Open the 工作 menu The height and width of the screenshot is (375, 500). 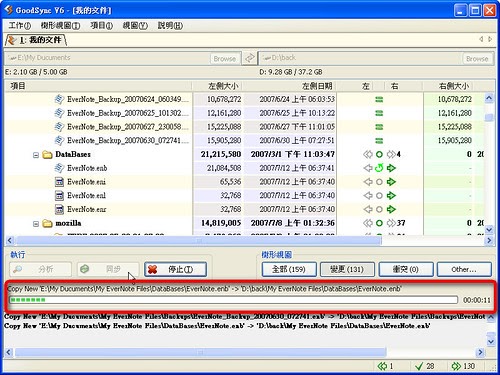19,25
